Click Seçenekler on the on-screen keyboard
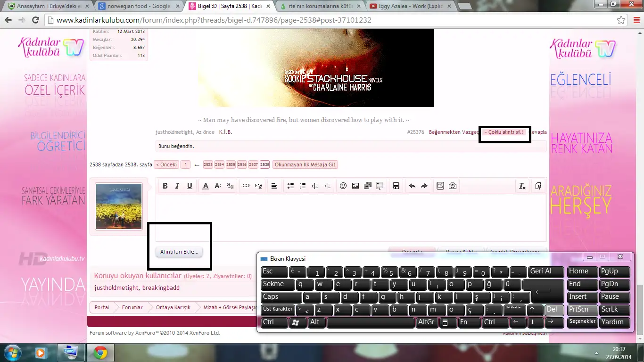 (x=582, y=322)
